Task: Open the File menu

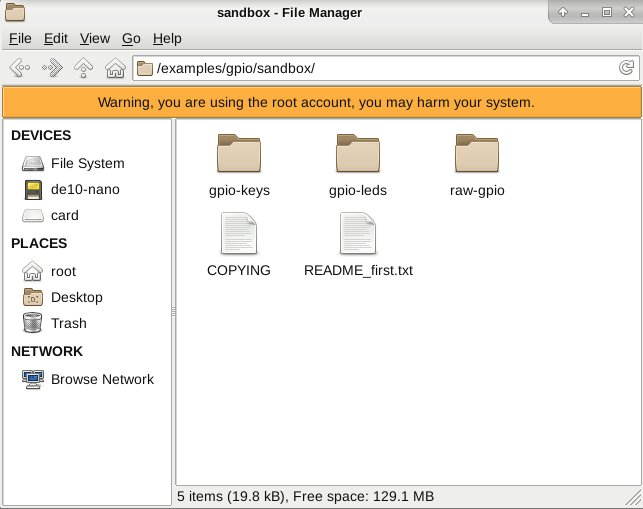Action: (x=20, y=39)
